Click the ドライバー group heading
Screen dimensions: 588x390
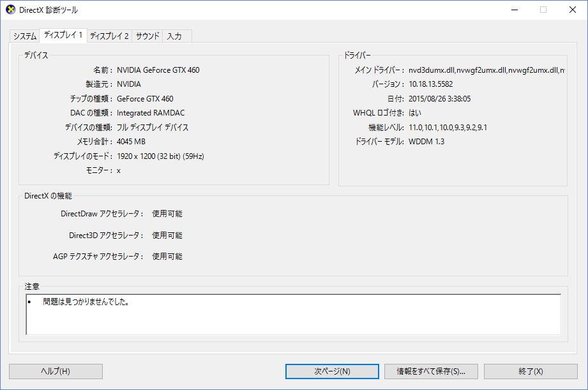[358, 55]
